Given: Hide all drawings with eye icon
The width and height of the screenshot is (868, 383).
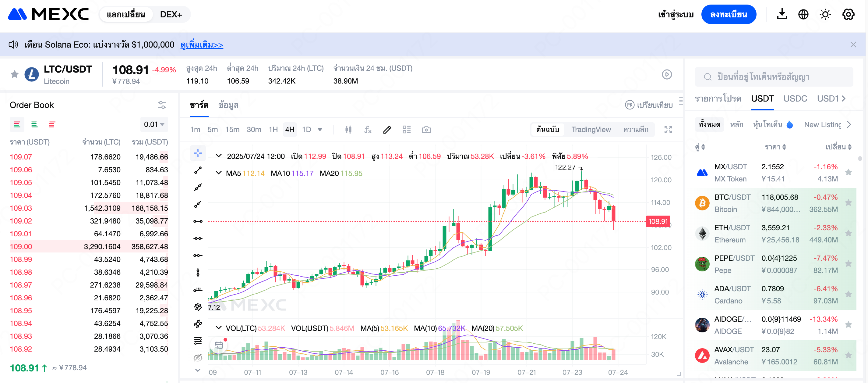Looking at the screenshot, I should [198, 357].
